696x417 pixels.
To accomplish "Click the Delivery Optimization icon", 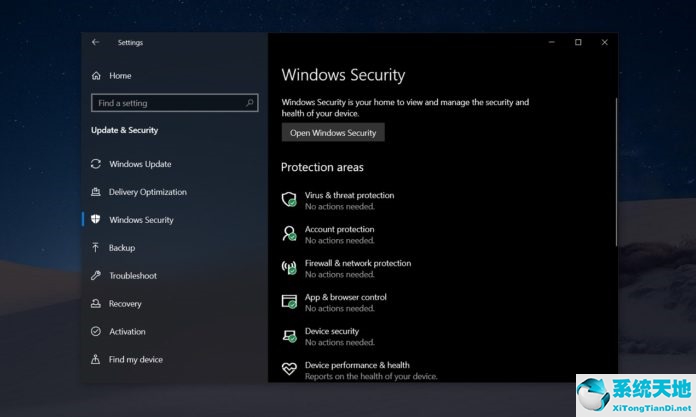I will pos(95,192).
